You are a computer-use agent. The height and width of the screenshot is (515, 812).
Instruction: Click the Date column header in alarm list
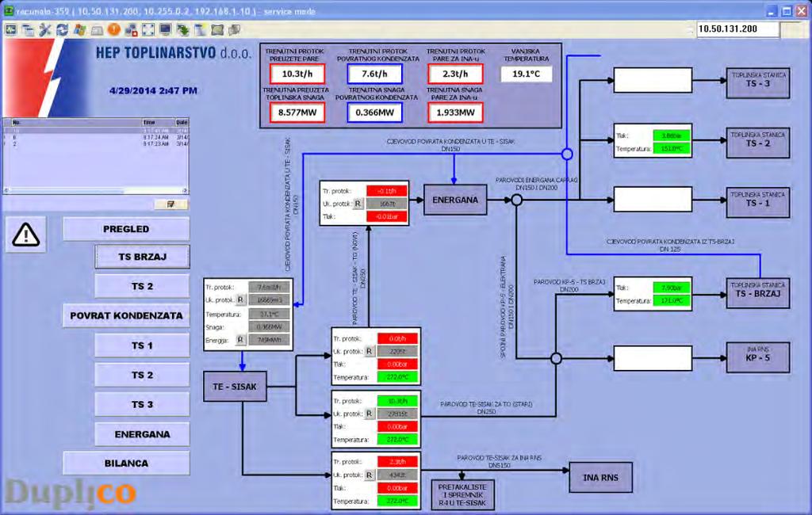(182, 122)
